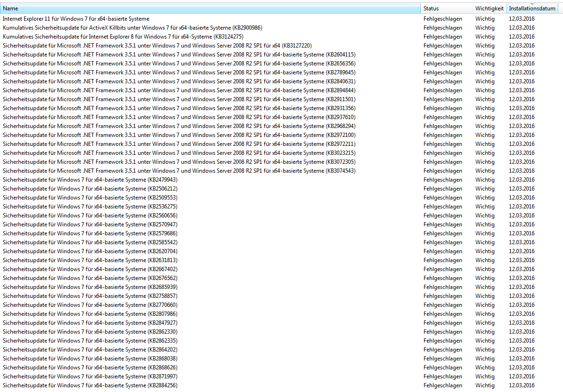The image size is (563, 392).
Task: Select the Windows 7 security update KB2685939
Action: coord(90,287)
